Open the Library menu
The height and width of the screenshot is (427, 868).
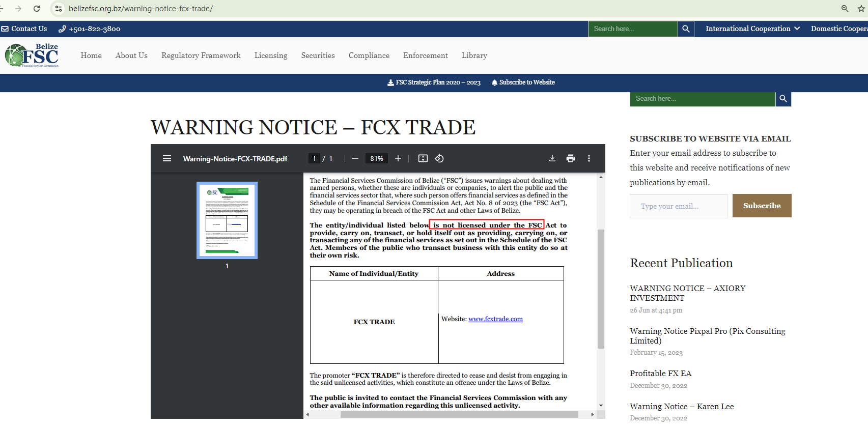474,55
